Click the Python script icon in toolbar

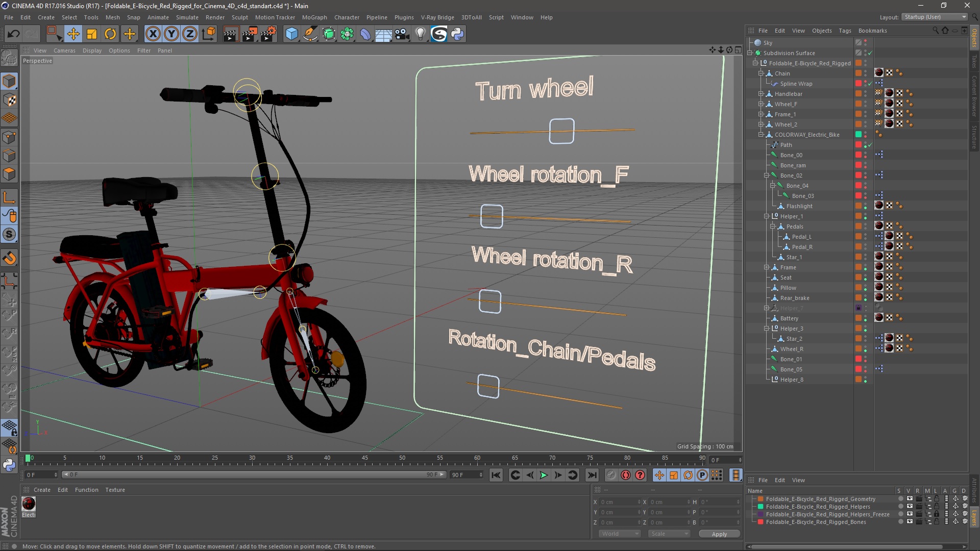457,34
